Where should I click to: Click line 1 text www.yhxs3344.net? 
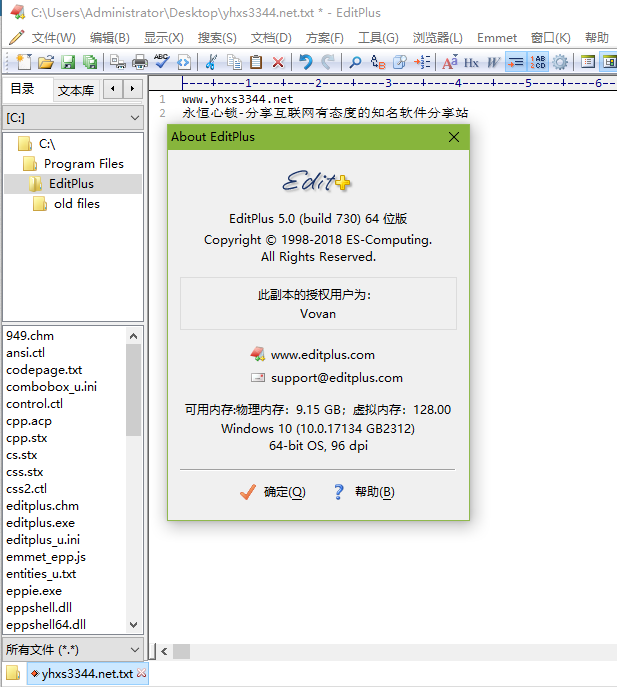238,99
